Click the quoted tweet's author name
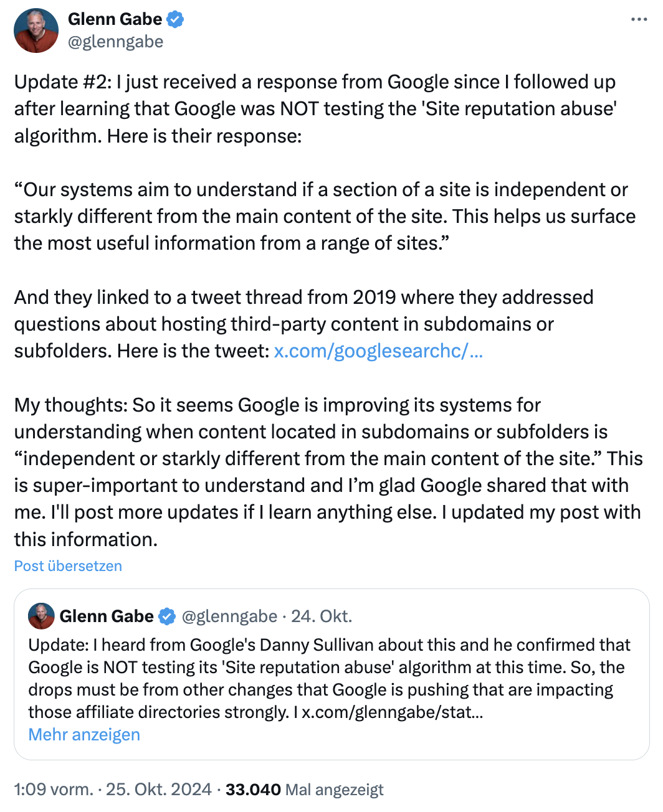This screenshot has width=663, height=812. click(107, 616)
